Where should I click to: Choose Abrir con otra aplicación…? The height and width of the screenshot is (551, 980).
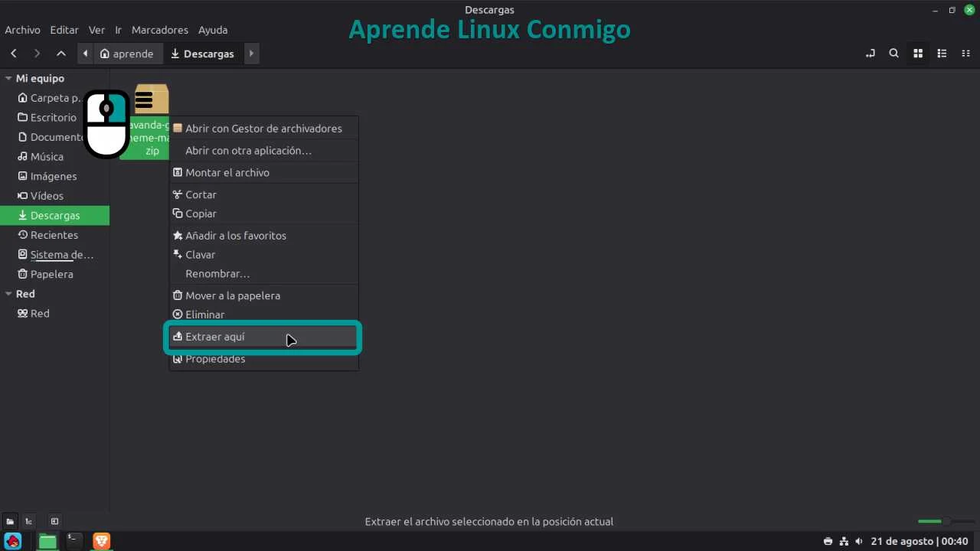click(x=263, y=151)
